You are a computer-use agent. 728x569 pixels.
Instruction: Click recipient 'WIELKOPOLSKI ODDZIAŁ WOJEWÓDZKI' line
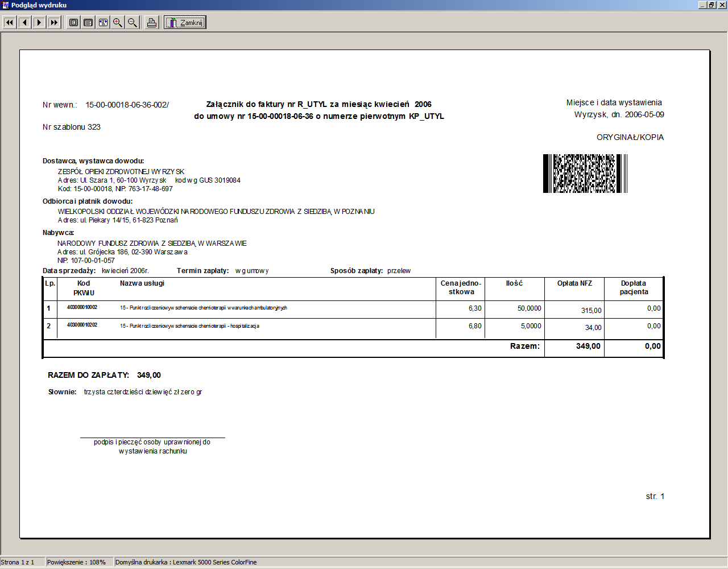pyautogui.click(x=216, y=211)
